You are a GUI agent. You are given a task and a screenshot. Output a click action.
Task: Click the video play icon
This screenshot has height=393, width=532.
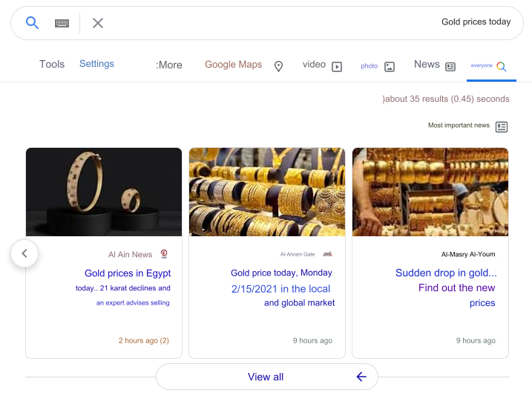[x=337, y=67]
